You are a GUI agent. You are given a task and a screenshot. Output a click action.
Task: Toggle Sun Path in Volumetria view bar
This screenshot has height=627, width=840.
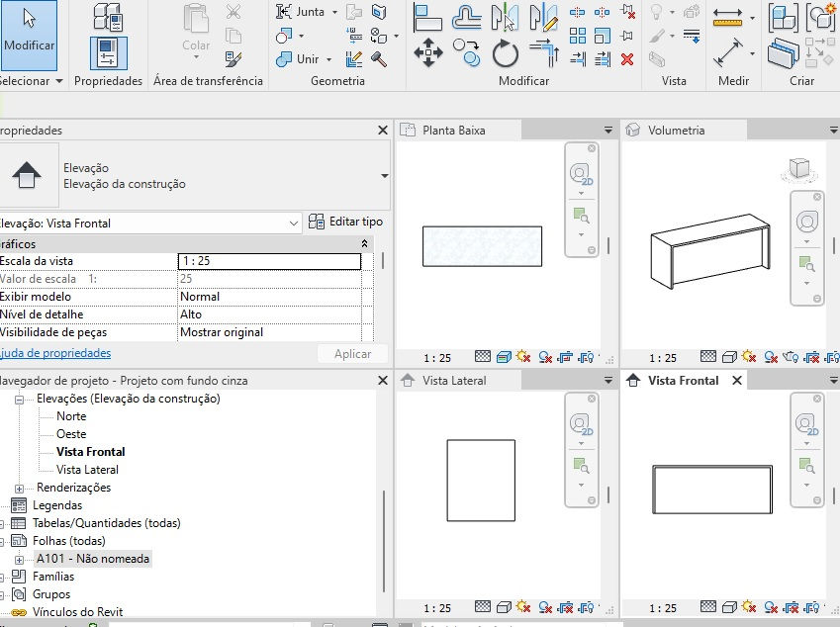click(x=749, y=357)
